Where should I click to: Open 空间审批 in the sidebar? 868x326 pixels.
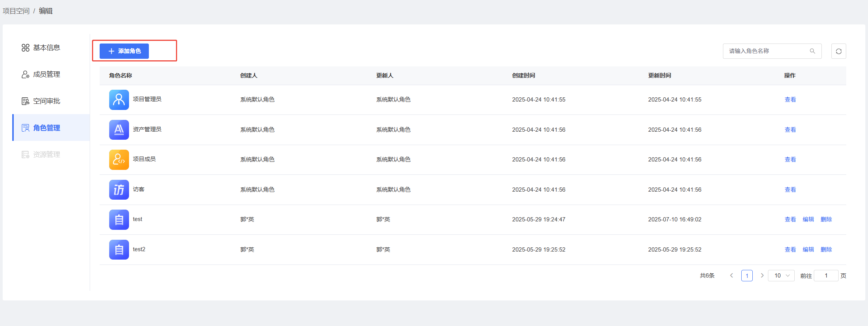point(51,101)
